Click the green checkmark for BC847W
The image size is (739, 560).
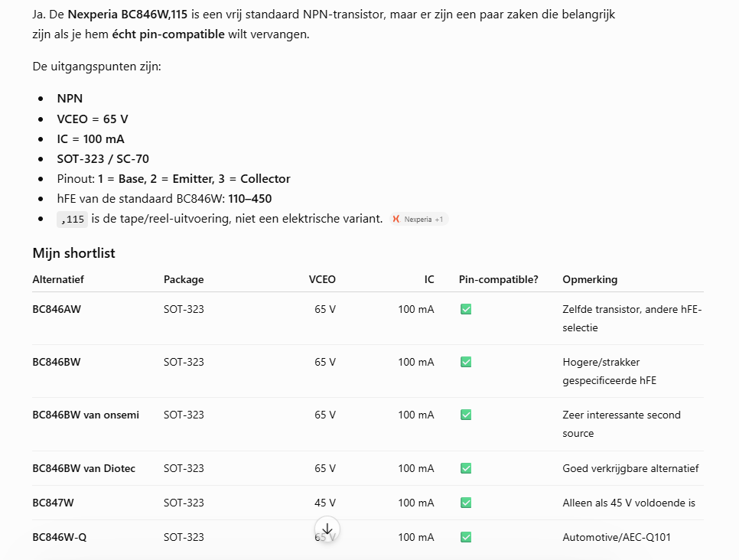tap(466, 503)
